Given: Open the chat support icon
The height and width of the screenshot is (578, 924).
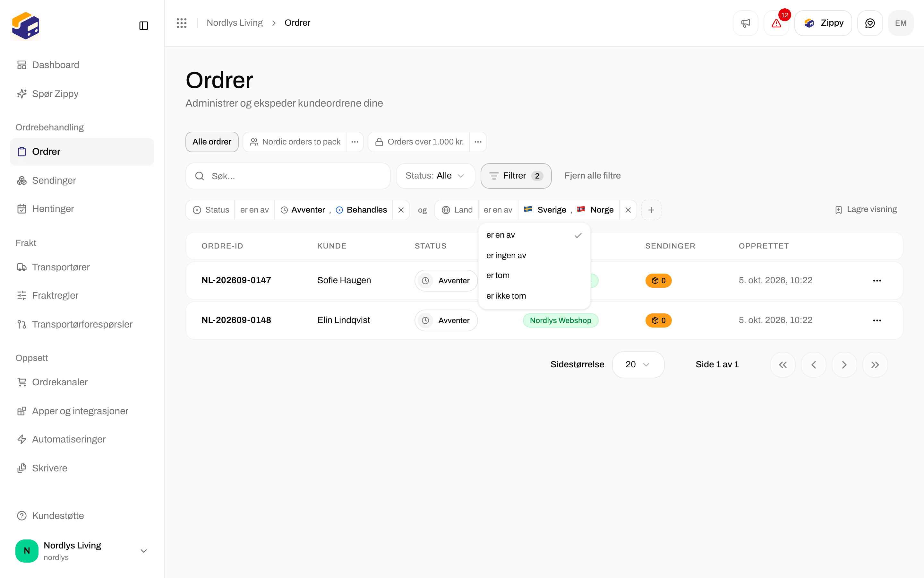Looking at the screenshot, I should point(870,23).
